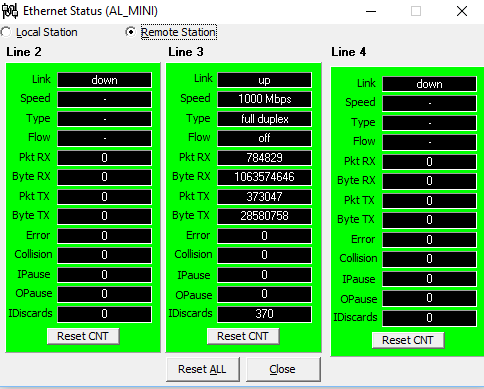Click Line 3 Byte TX value 28580758

265,216
